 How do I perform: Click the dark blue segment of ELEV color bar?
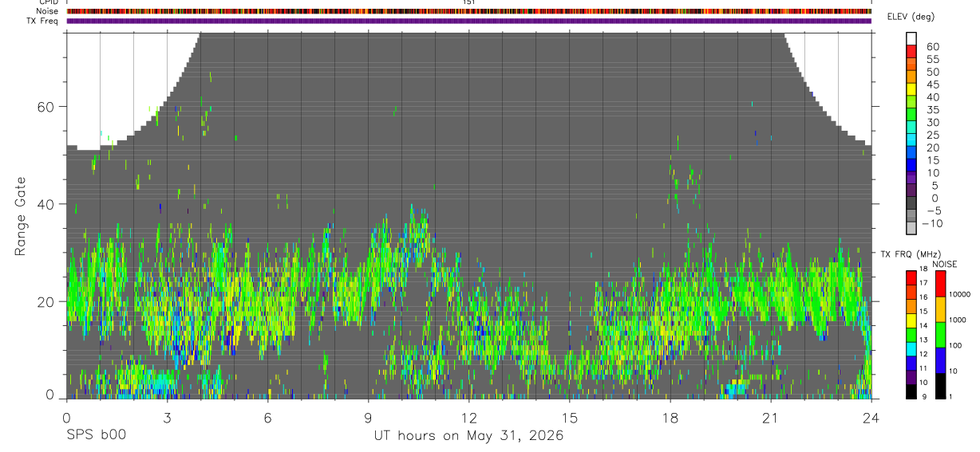[x=911, y=164]
